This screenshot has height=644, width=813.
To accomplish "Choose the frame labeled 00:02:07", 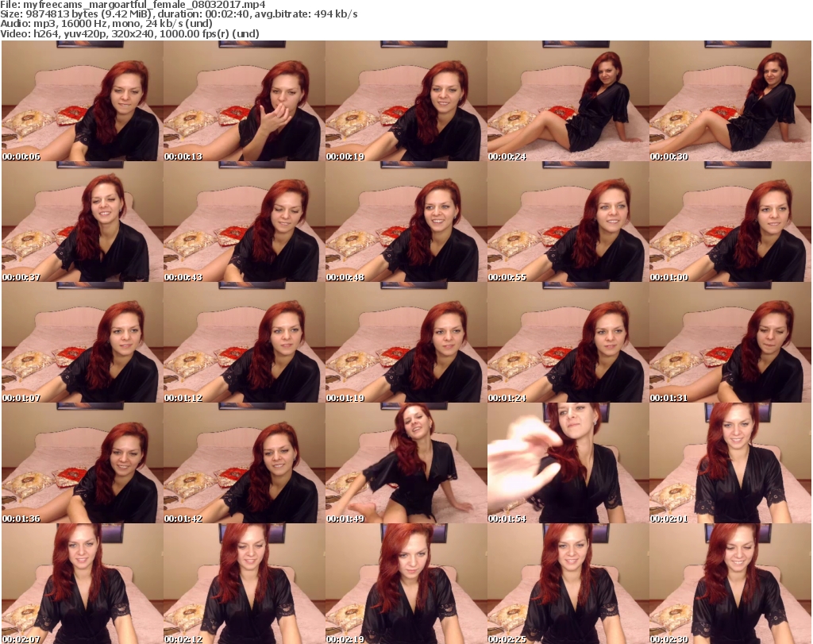I will tap(83, 584).
